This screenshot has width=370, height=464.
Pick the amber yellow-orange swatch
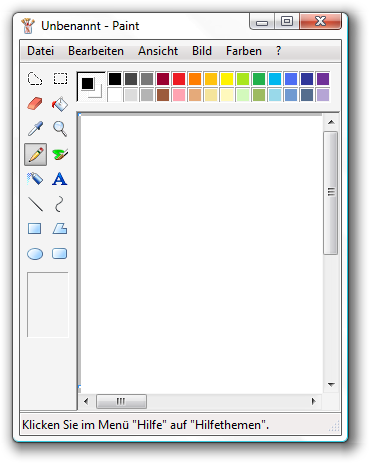click(x=211, y=79)
